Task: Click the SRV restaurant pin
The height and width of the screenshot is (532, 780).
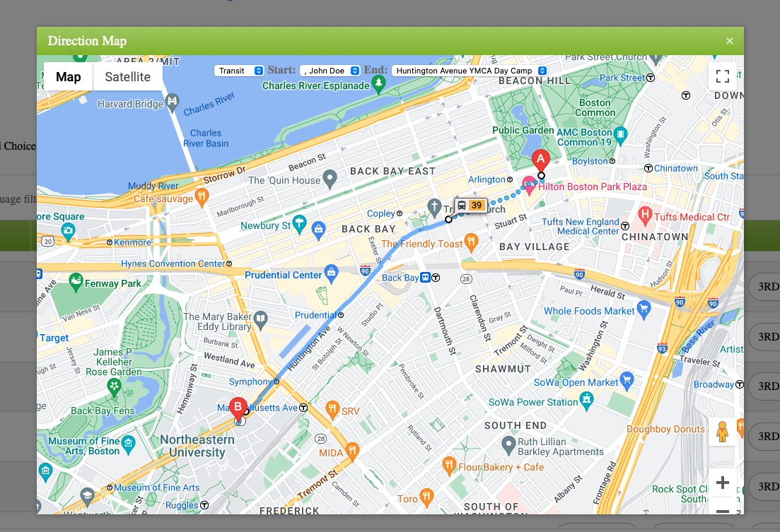Action: click(332, 410)
